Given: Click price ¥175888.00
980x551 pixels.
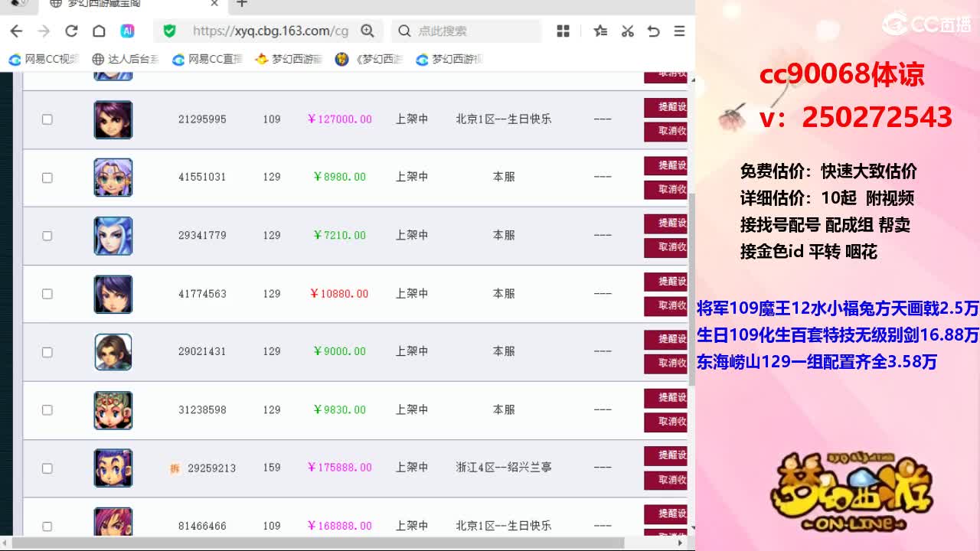Looking at the screenshot, I should tap(339, 468).
